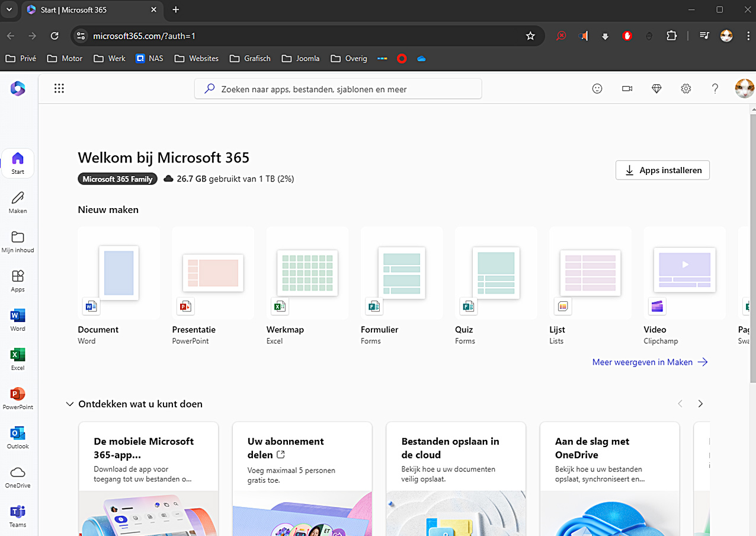Click the Meet Now camera icon
Viewport: 756px width, 536px height.
(x=627, y=88)
